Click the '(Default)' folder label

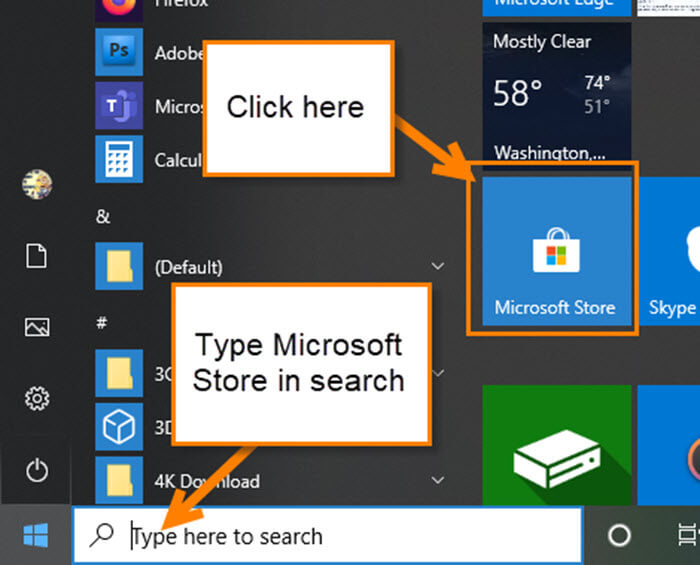(188, 267)
